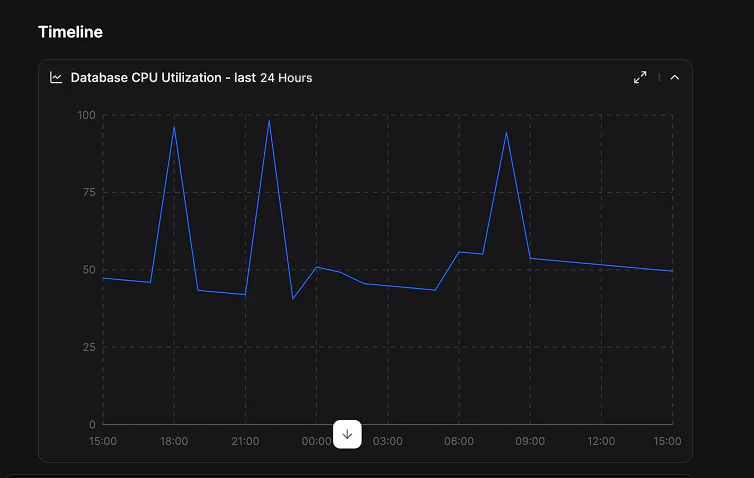
Task: Click the lowest dip point near 23:00
Action: click(x=293, y=298)
